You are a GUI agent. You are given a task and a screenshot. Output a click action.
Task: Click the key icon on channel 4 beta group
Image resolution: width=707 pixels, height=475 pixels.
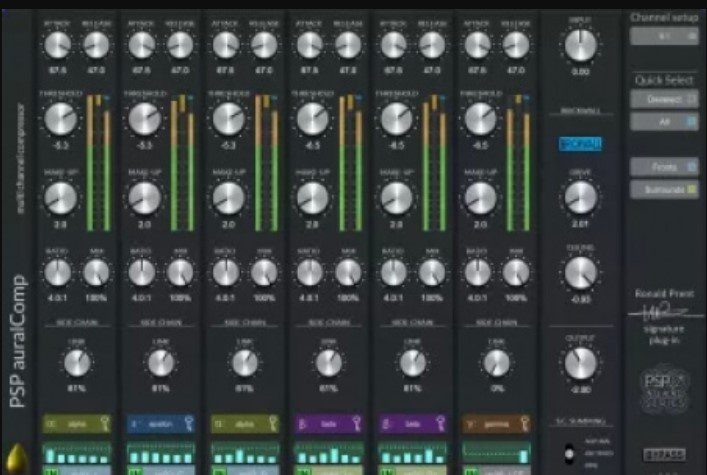(x=357, y=424)
